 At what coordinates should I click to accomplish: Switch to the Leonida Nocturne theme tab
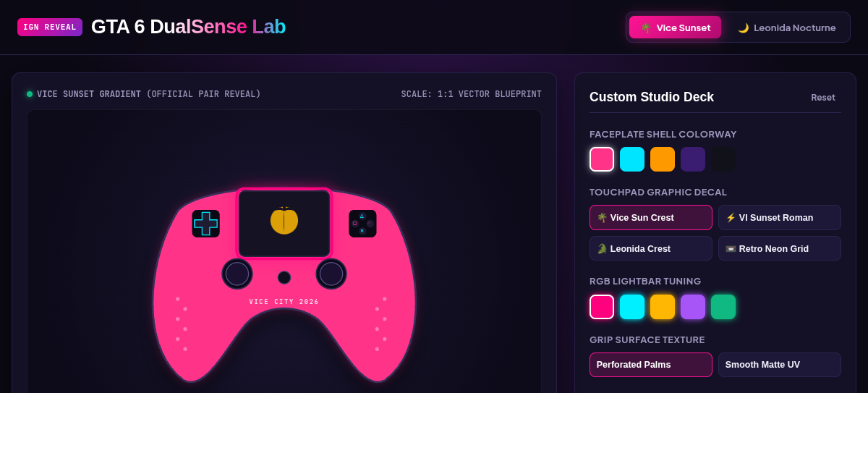[786, 28]
